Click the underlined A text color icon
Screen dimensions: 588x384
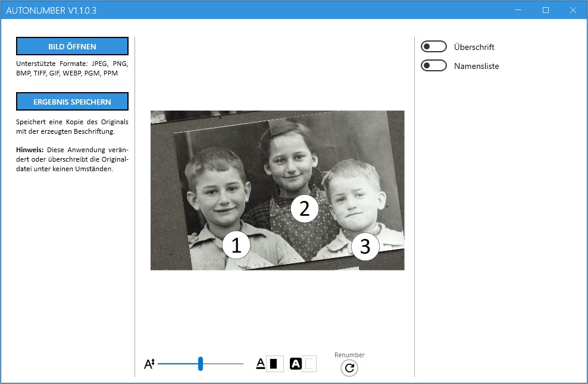(261, 364)
